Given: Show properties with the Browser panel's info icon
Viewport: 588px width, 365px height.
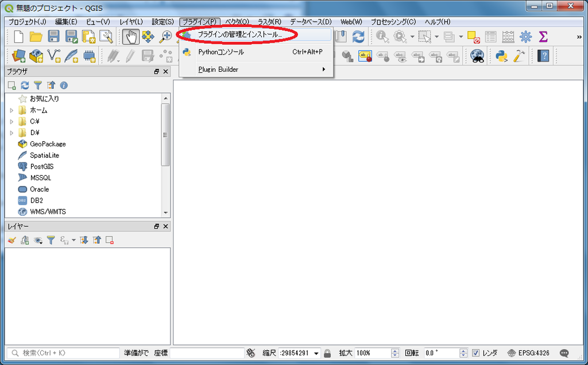Looking at the screenshot, I should [64, 86].
